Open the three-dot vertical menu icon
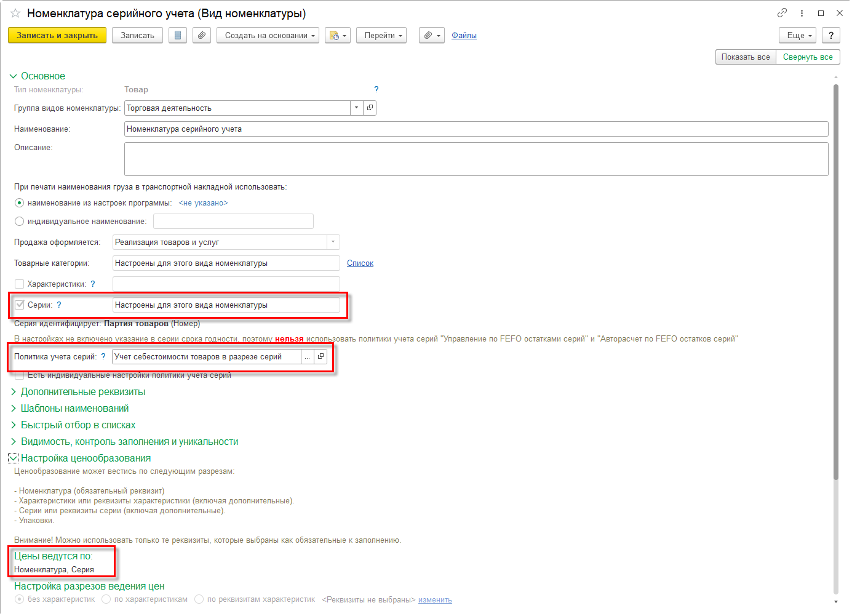 [802, 13]
